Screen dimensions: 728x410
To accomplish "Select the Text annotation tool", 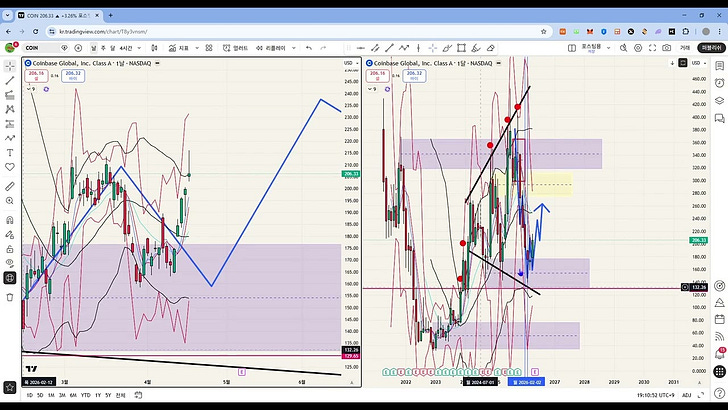I will (10, 152).
